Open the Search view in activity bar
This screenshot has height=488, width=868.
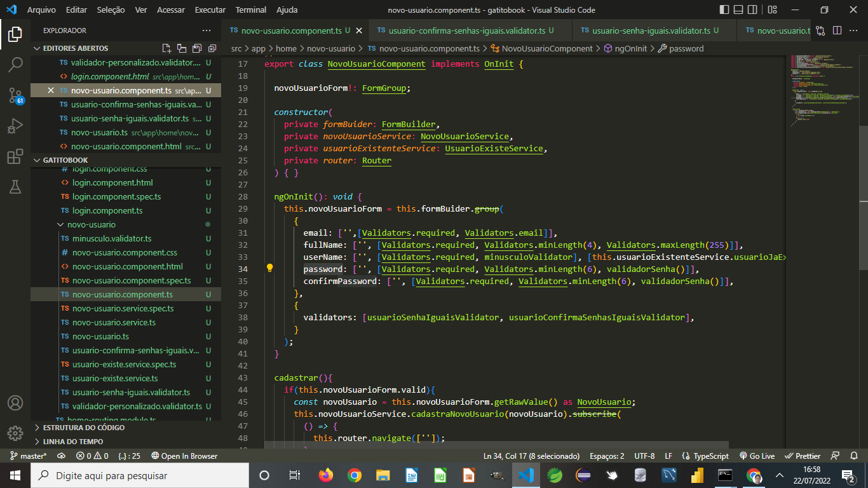coord(15,64)
